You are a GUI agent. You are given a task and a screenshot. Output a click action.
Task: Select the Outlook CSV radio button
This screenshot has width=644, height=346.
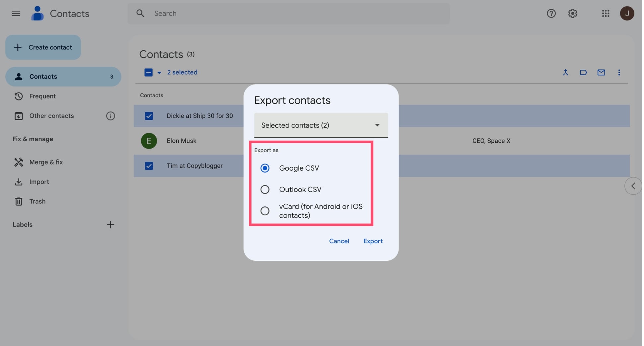265,189
